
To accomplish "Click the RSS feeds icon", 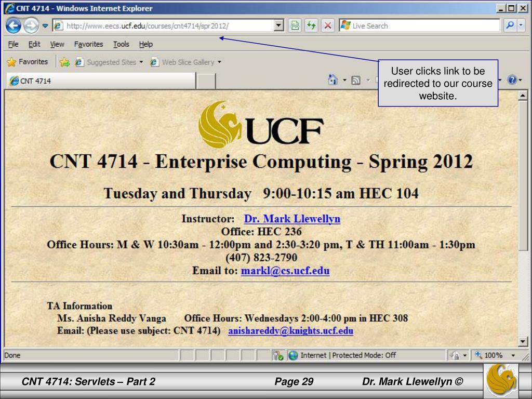I will coord(356,81).
